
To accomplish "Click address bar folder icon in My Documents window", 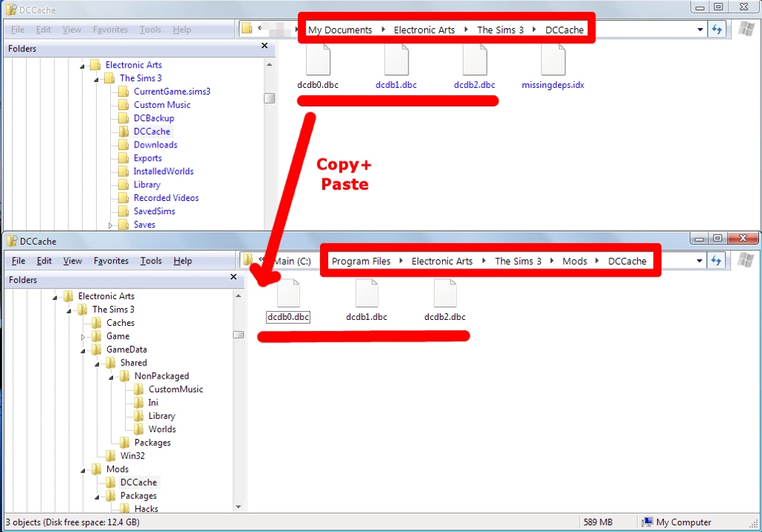I will tap(247, 28).
